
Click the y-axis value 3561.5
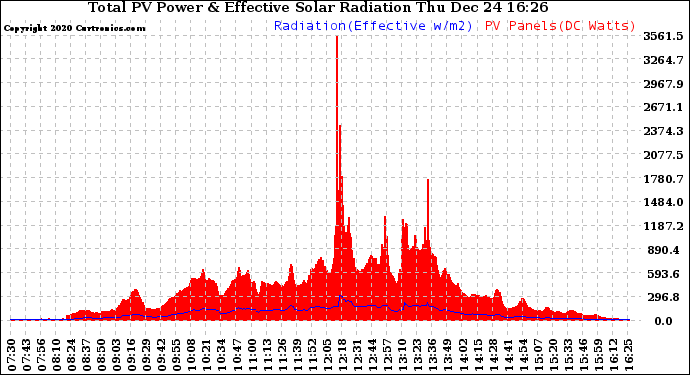[x=663, y=36]
